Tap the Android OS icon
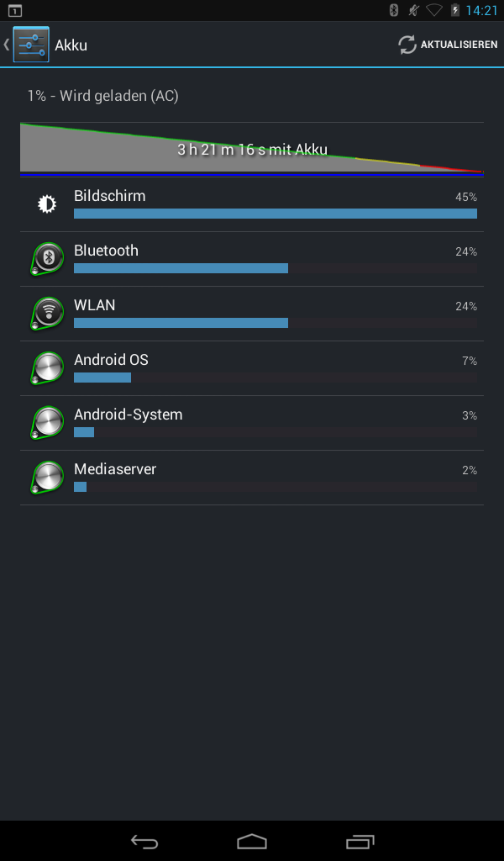Image resolution: width=504 pixels, height=861 pixels. coord(48,367)
